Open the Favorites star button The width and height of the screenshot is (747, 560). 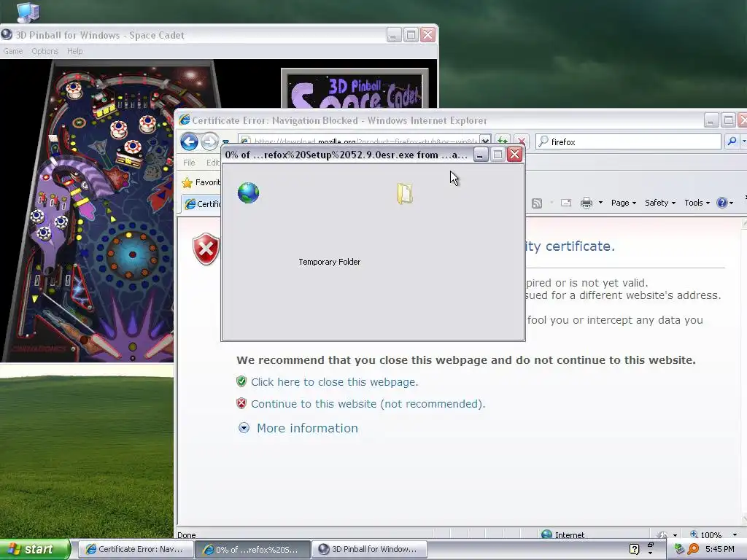[x=201, y=182]
